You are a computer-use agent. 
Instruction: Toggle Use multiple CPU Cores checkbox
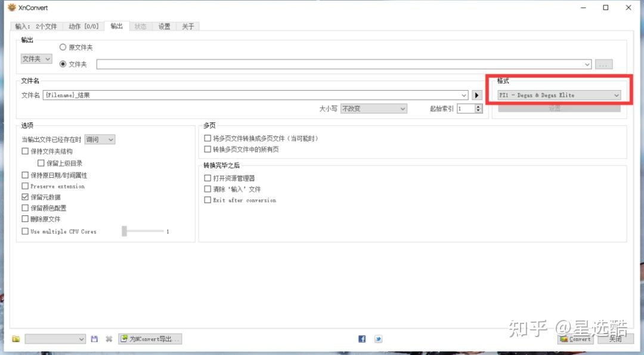[25, 231]
